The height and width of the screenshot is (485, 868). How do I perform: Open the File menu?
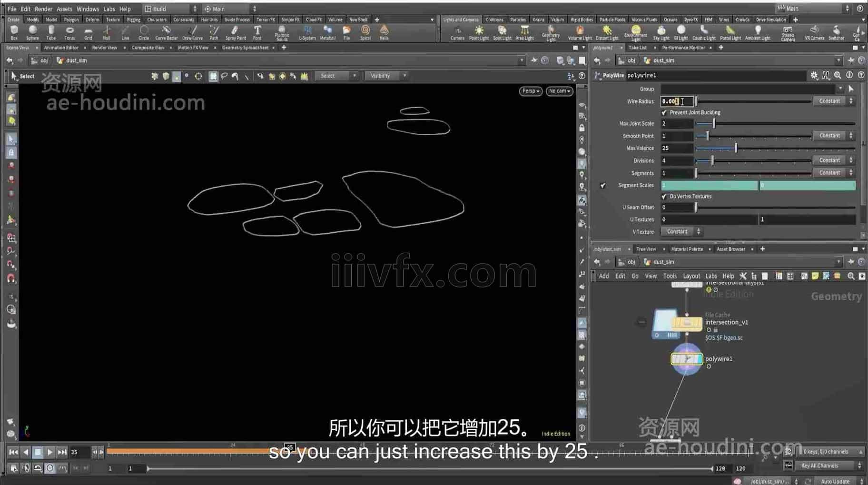pos(12,9)
